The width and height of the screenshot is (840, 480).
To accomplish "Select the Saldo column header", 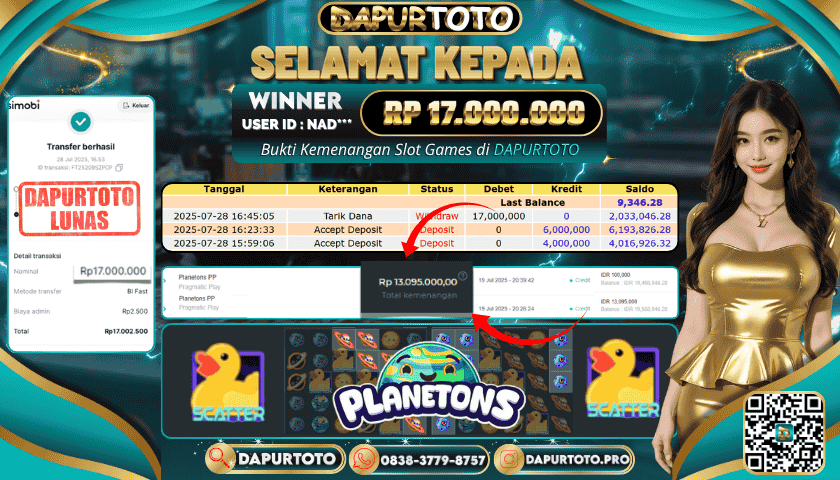I will click(639, 189).
